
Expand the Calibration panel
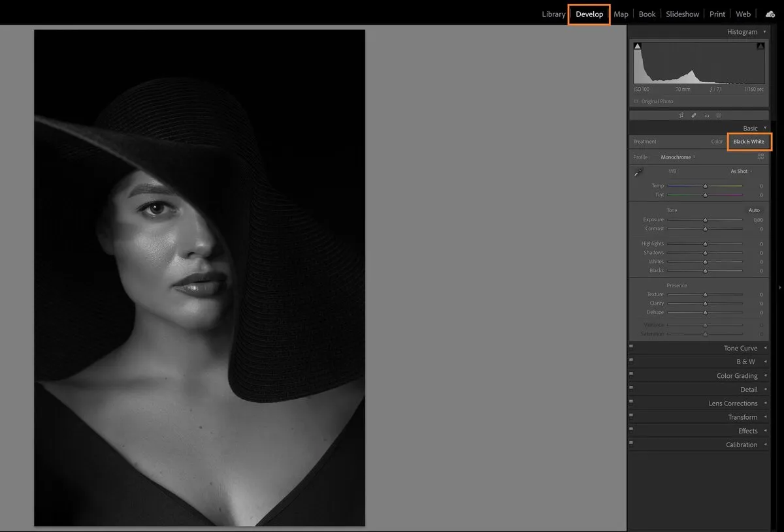coord(765,445)
